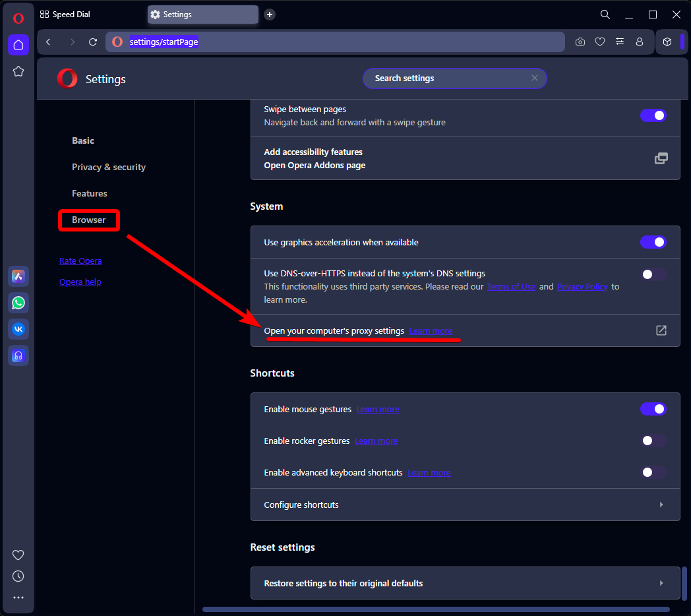Click the Opera help link
691x616 pixels.
[80, 282]
